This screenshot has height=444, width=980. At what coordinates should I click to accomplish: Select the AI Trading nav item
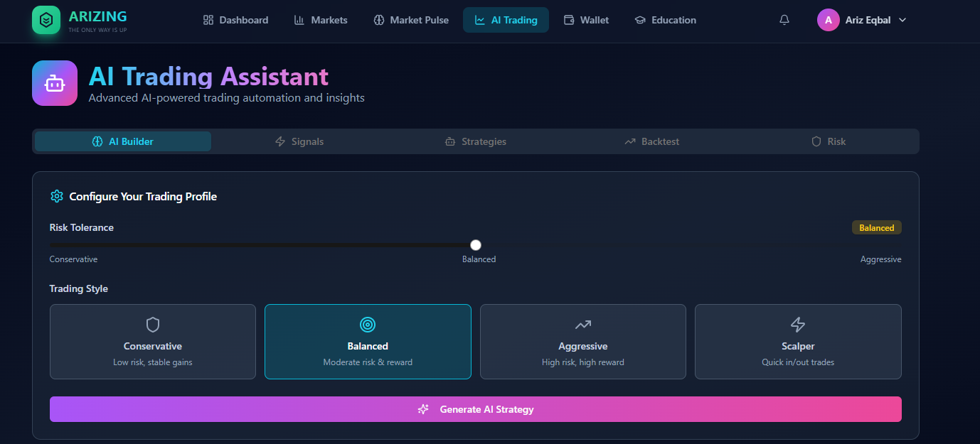[506, 20]
